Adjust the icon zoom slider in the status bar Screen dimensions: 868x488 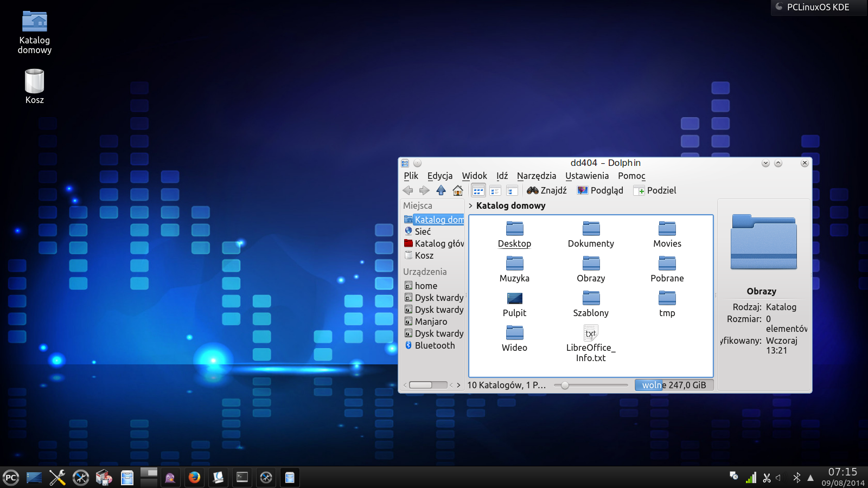(x=591, y=385)
